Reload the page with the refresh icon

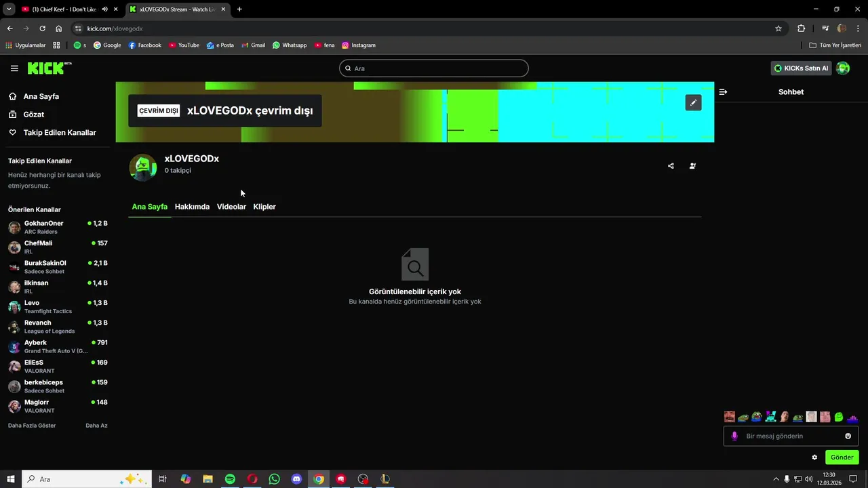pos(42,28)
